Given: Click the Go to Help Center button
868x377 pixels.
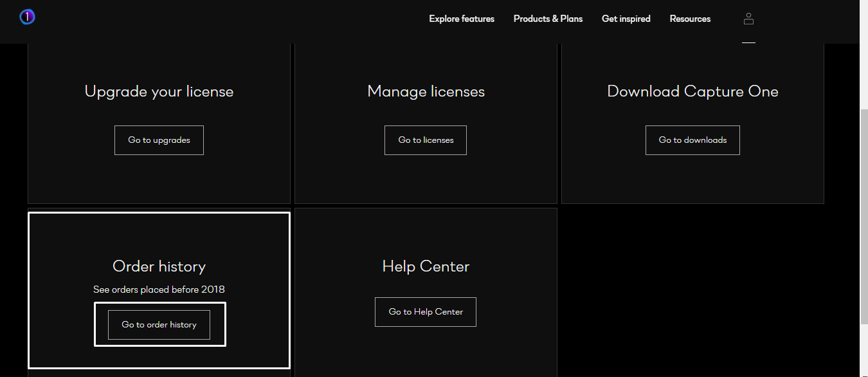Looking at the screenshot, I should tap(426, 312).
